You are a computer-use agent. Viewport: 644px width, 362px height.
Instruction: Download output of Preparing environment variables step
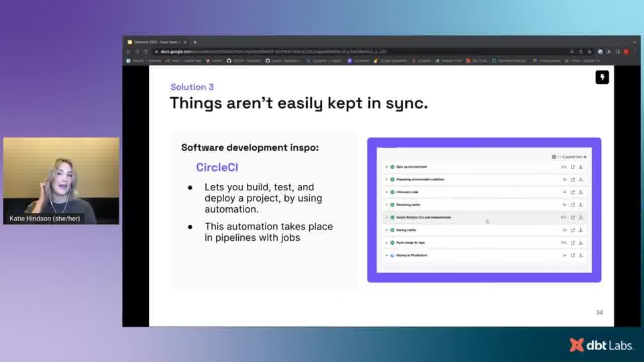pyautogui.click(x=581, y=180)
